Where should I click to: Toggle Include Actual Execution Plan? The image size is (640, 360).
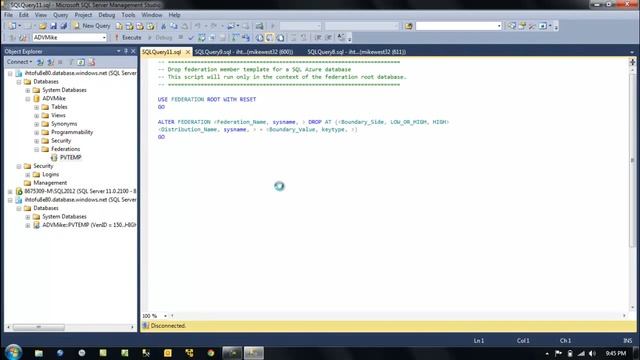click(x=235, y=38)
